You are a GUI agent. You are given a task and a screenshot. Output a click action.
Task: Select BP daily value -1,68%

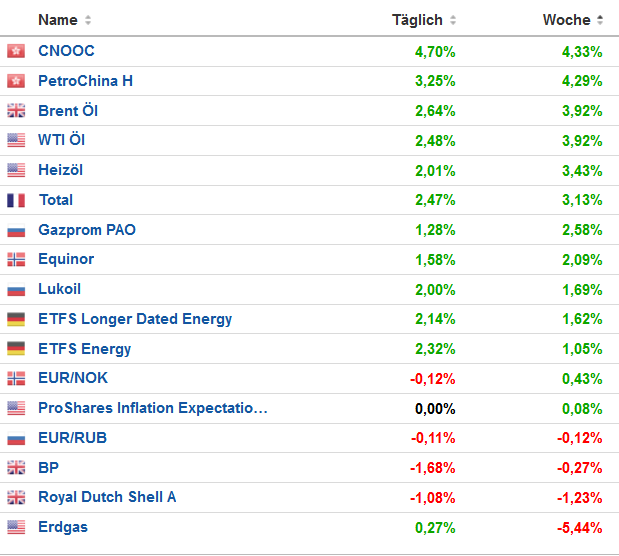point(433,468)
